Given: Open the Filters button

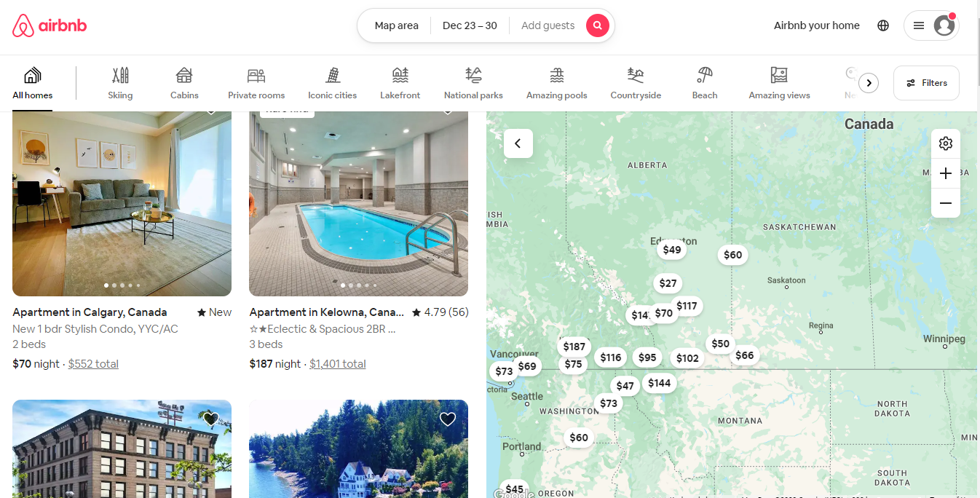Looking at the screenshot, I should coord(926,83).
